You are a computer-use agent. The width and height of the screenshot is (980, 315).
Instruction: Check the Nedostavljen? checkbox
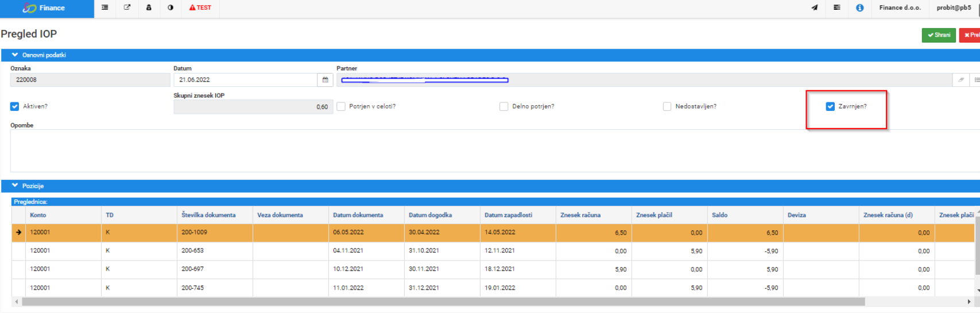667,106
